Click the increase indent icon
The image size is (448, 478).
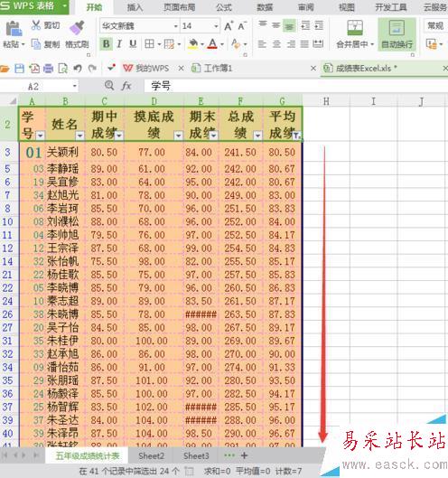click(319, 25)
